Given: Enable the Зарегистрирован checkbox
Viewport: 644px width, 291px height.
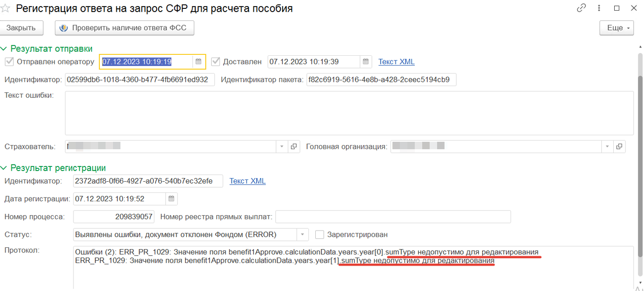Looking at the screenshot, I should [x=319, y=235].
